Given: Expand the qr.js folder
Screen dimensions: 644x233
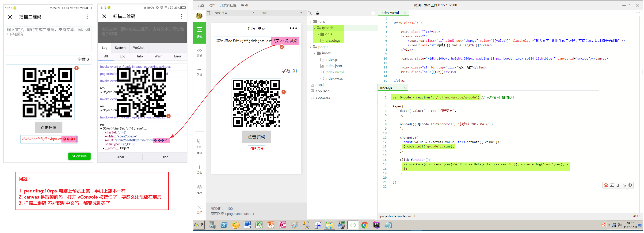Looking at the screenshot, I should click(x=318, y=34).
